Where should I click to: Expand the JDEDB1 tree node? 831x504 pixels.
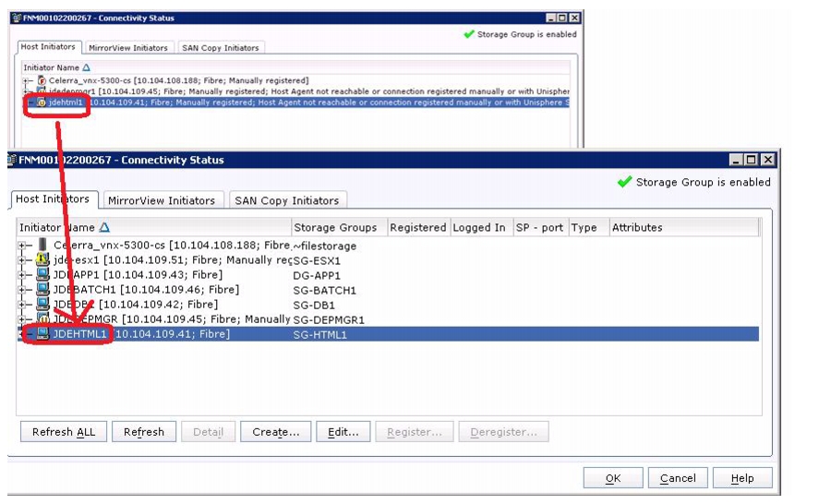pos(22,305)
